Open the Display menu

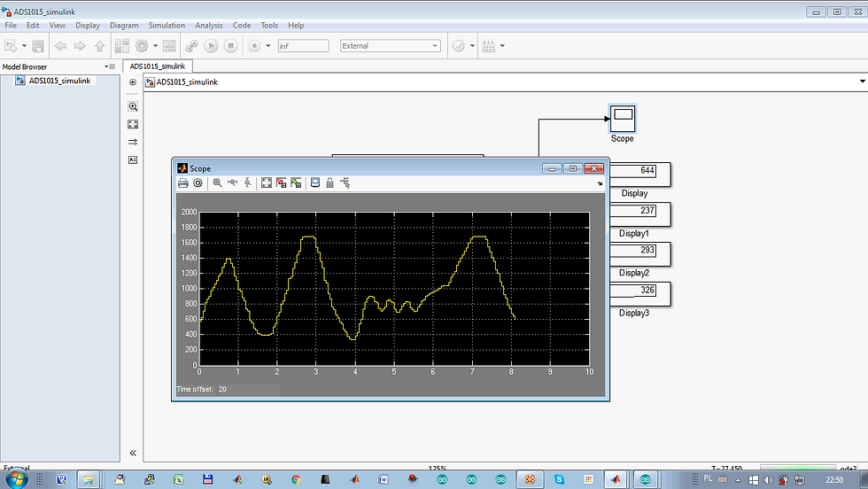88,26
